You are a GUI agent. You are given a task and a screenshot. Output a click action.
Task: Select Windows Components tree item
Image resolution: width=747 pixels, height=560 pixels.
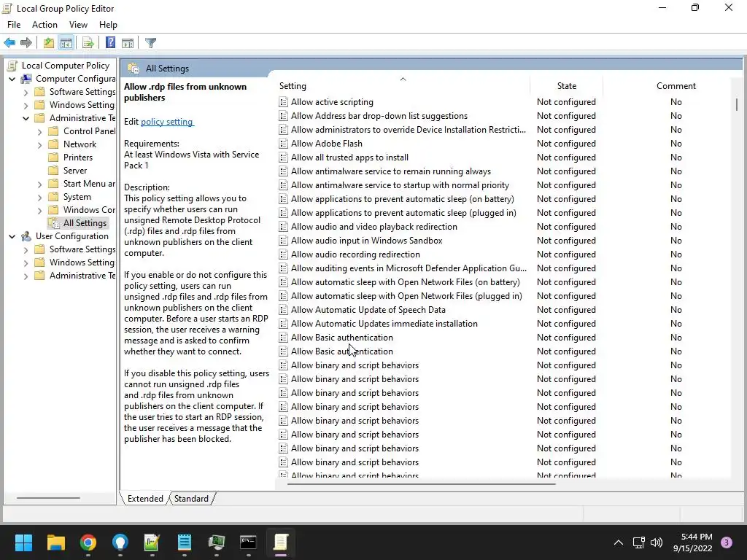click(x=89, y=210)
